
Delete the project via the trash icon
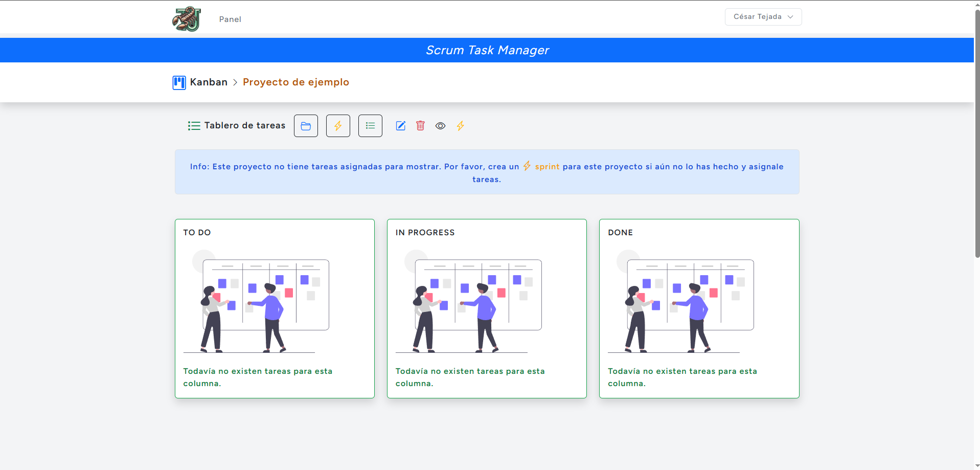[x=420, y=126]
